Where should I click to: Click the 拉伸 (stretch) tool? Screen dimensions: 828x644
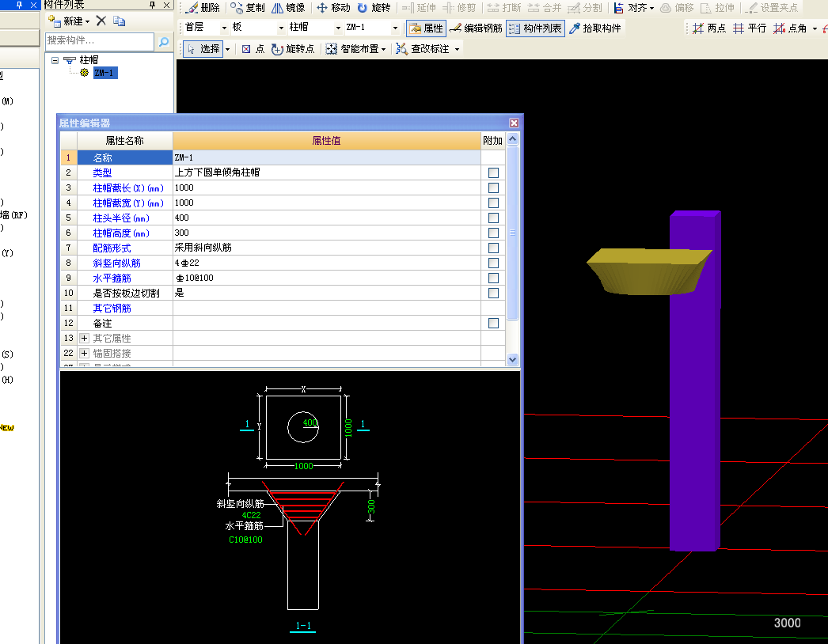point(717,8)
